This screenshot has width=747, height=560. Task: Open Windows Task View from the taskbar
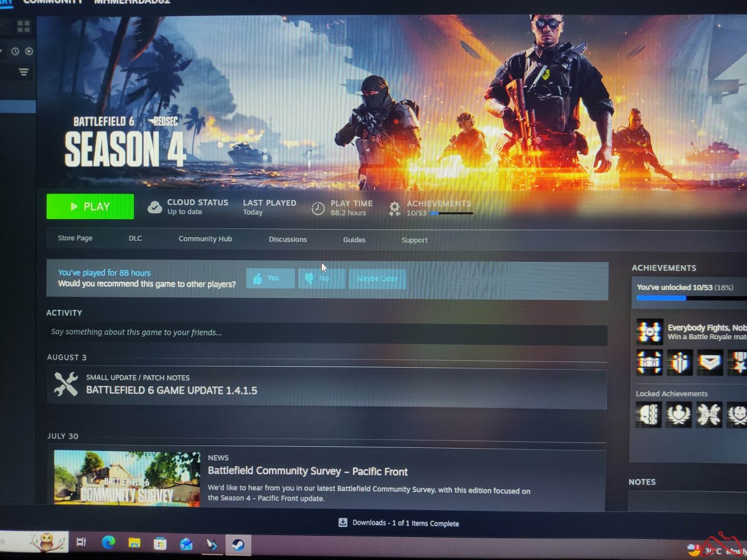[x=81, y=543]
